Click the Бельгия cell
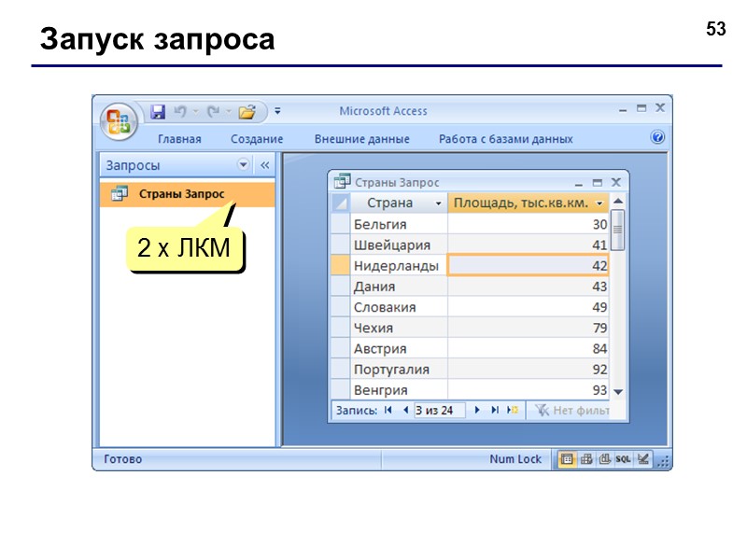 (399, 224)
